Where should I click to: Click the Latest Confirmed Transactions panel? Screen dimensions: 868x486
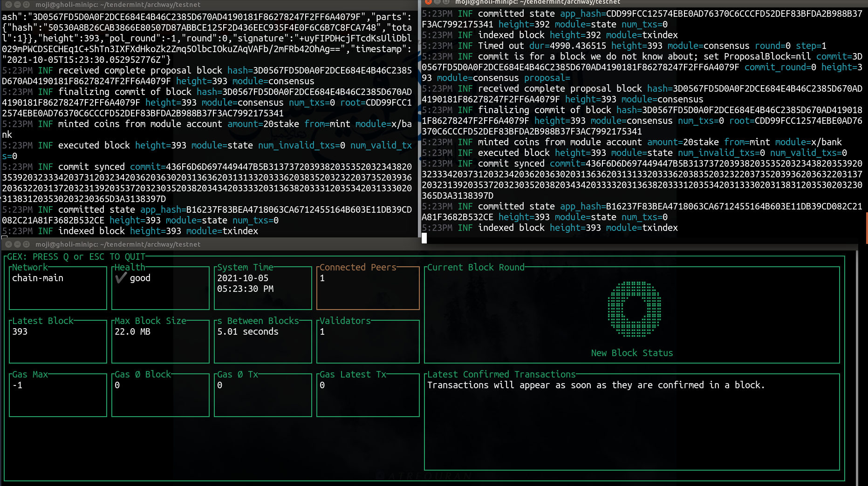(631, 421)
